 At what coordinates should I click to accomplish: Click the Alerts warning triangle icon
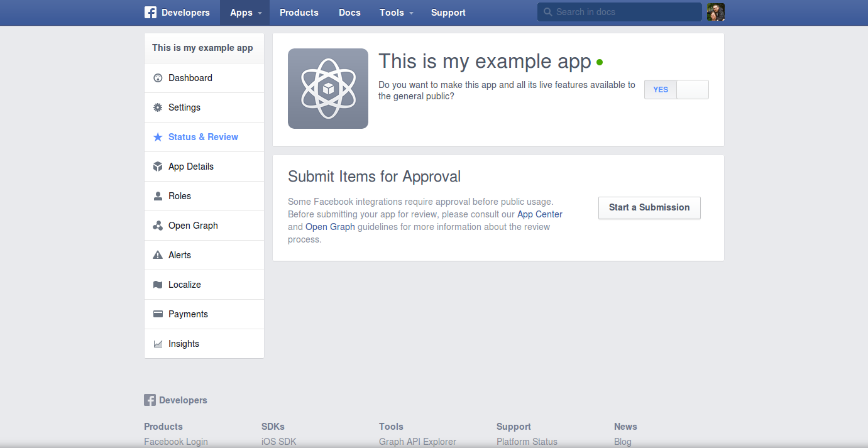point(158,255)
